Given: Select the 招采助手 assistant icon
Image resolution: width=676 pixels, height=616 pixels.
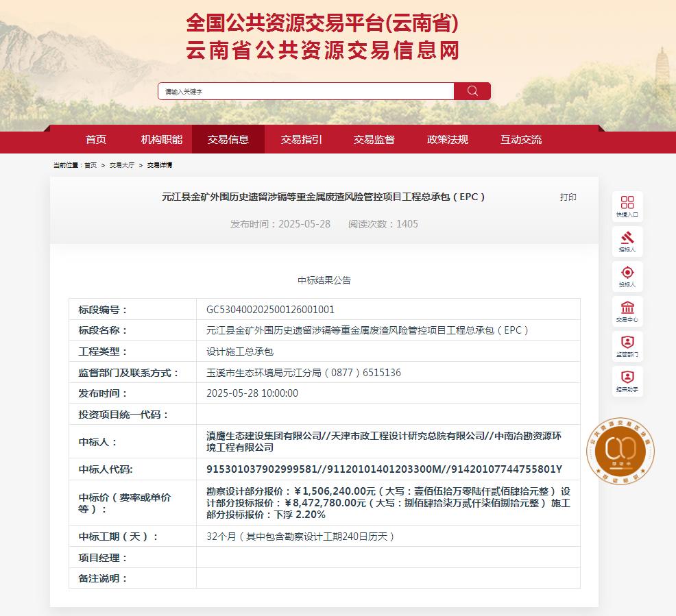Looking at the screenshot, I should 627,381.
